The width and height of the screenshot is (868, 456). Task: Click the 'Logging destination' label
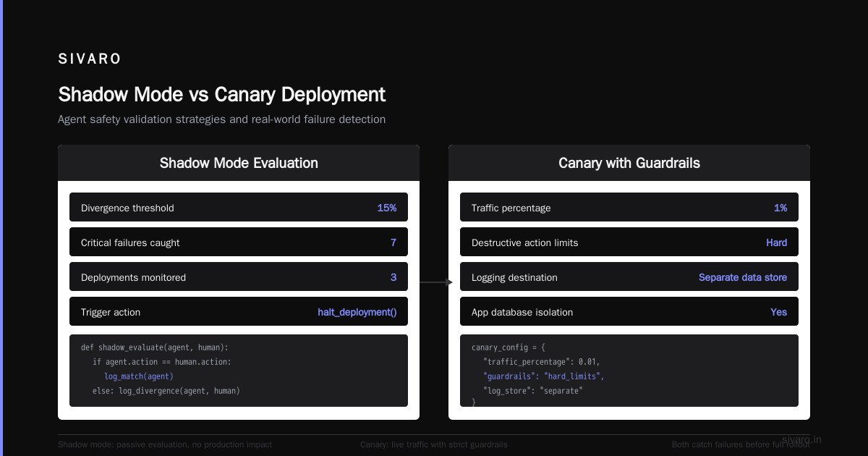pos(514,277)
